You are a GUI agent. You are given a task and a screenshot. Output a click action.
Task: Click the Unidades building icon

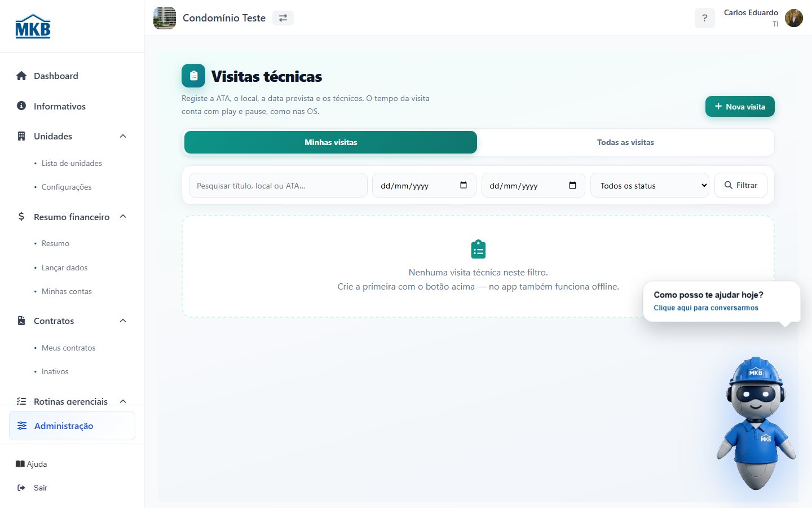click(21, 136)
